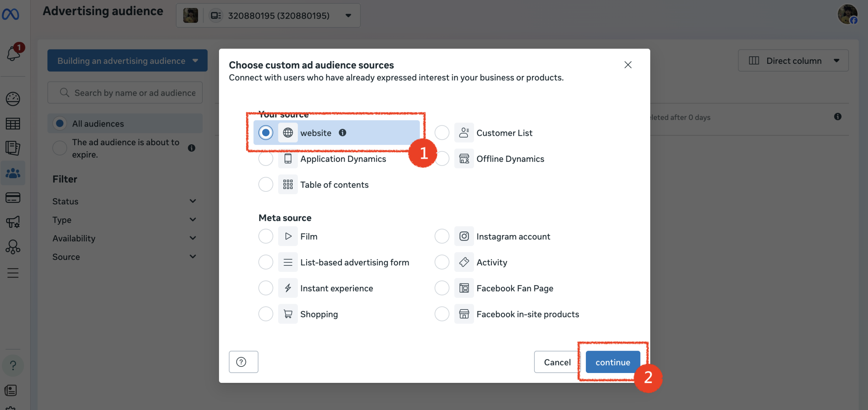Open Building an advertising audience menu
Screen dimensions: 868x410
127,61
